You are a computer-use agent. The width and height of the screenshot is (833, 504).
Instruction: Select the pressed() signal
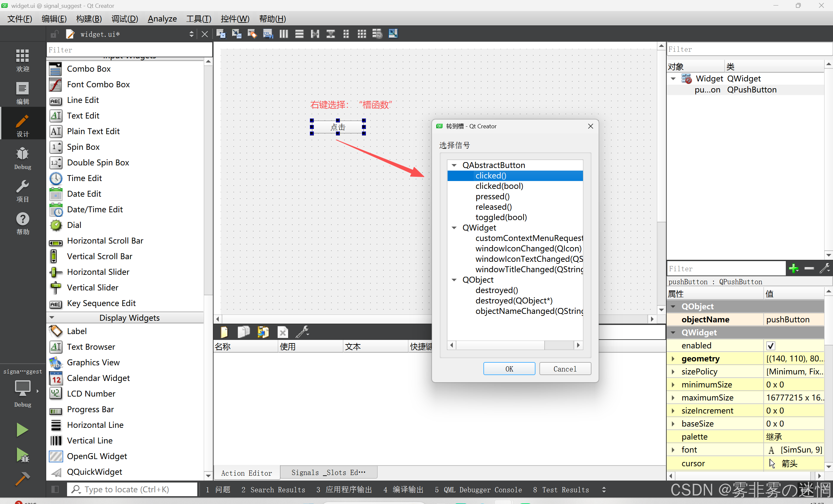[x=492, y=196]
